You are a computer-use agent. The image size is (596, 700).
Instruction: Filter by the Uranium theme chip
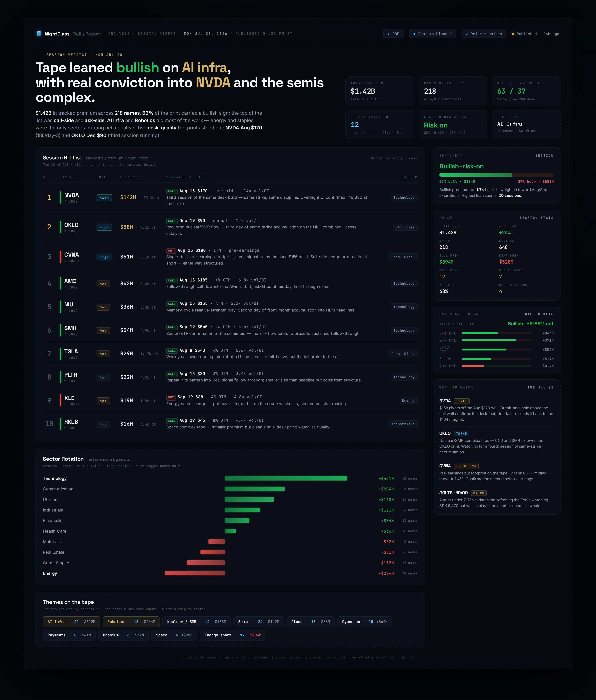pos(123,635)
